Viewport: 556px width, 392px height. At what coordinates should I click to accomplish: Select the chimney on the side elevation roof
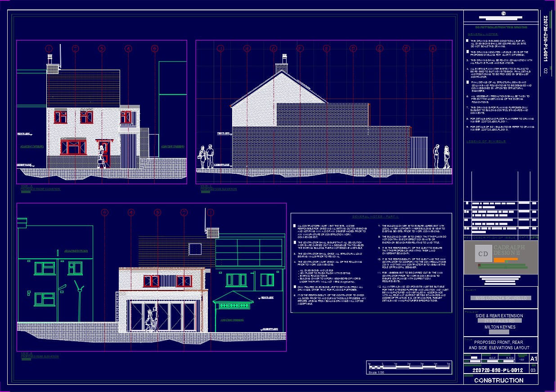pyautogui.click(x=282, y=65)
